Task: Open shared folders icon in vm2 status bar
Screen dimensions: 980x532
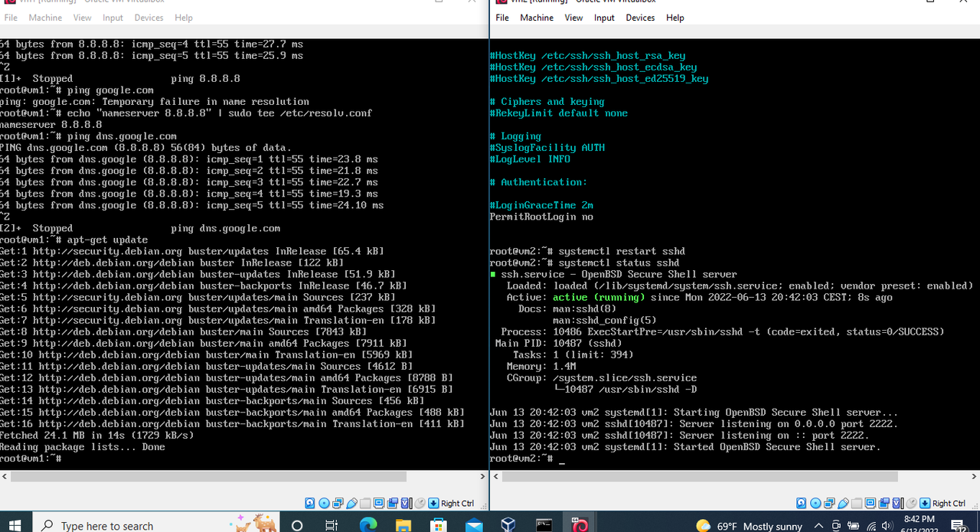Action: (857, 503)
